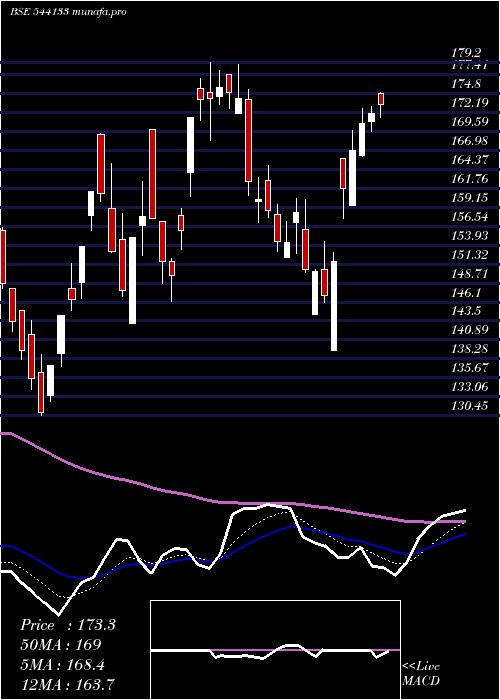Image resolution: width=500 pixels, height=700 pixels.
Task: Click the 130.45 price axis label
Action: [469, 406]
